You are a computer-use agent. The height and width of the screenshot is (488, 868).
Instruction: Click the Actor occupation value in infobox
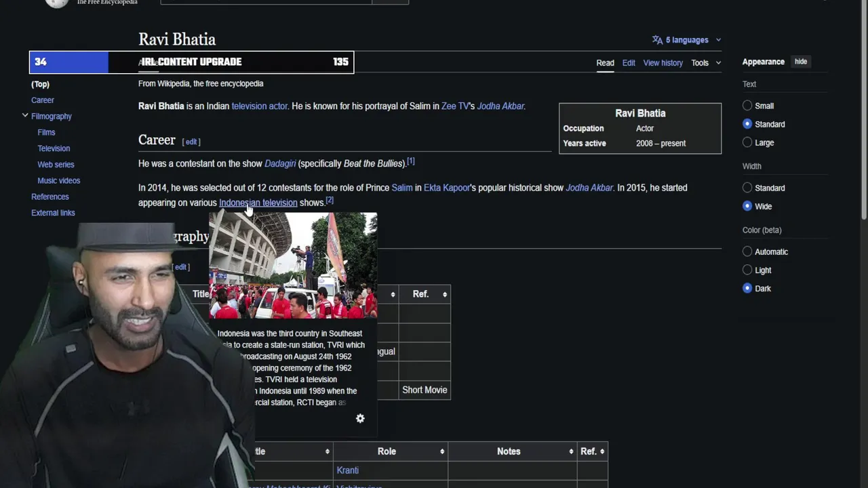pos(645,128)
